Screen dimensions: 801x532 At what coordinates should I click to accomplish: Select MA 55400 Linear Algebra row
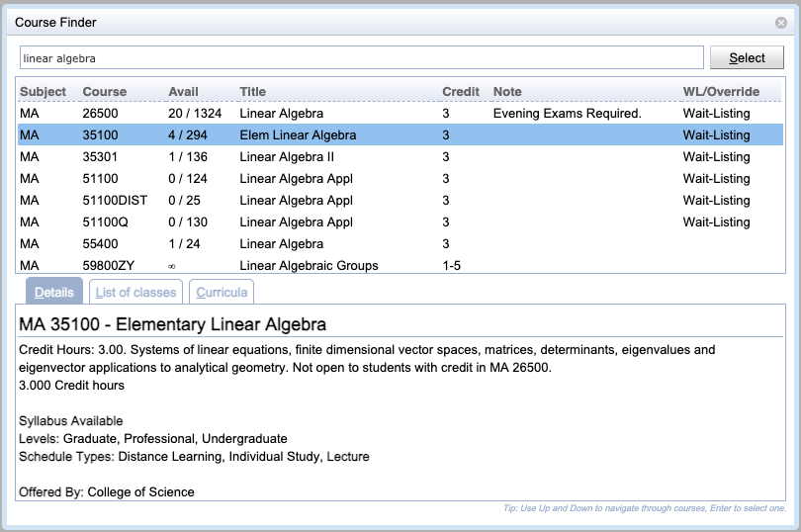[400, 244]
